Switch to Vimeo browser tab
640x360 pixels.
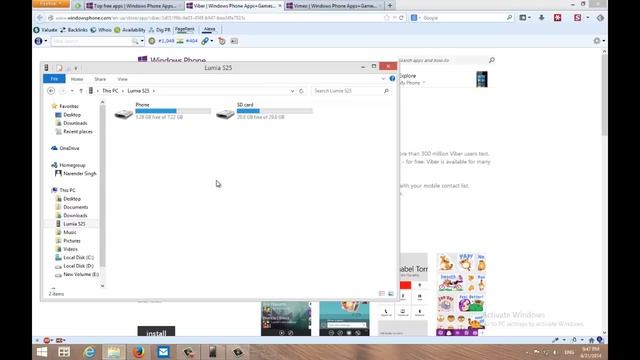point(333,6)
